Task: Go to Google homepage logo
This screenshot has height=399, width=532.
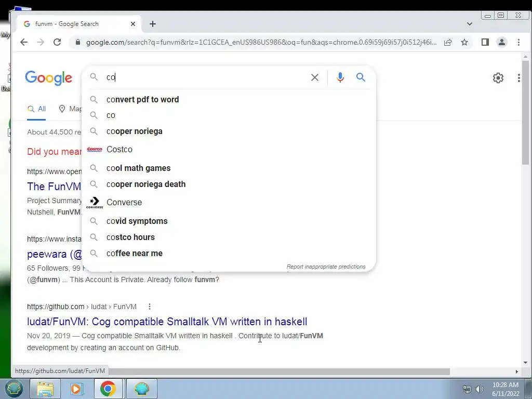Action: pyautogui.click(x=48, y=78)
